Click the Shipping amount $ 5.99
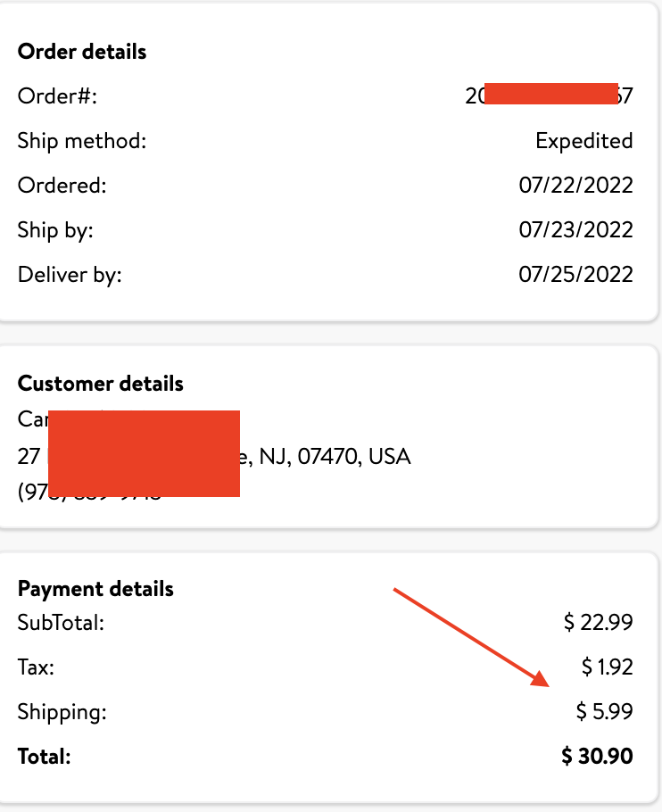The height and width of the screenshot is (812, 662). (604, 711)
